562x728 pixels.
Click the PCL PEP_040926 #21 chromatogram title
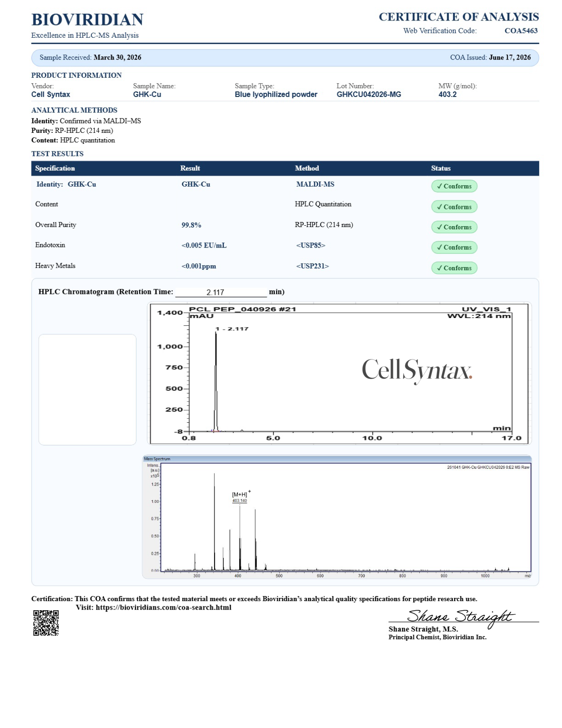pyautogui.click(x=242, y=309)
